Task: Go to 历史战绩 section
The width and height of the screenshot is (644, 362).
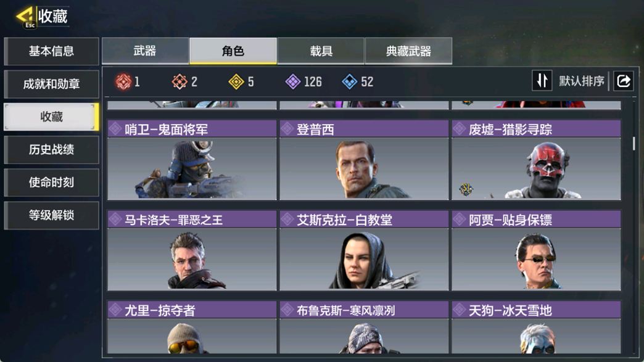Action: (x=51, y=149)
